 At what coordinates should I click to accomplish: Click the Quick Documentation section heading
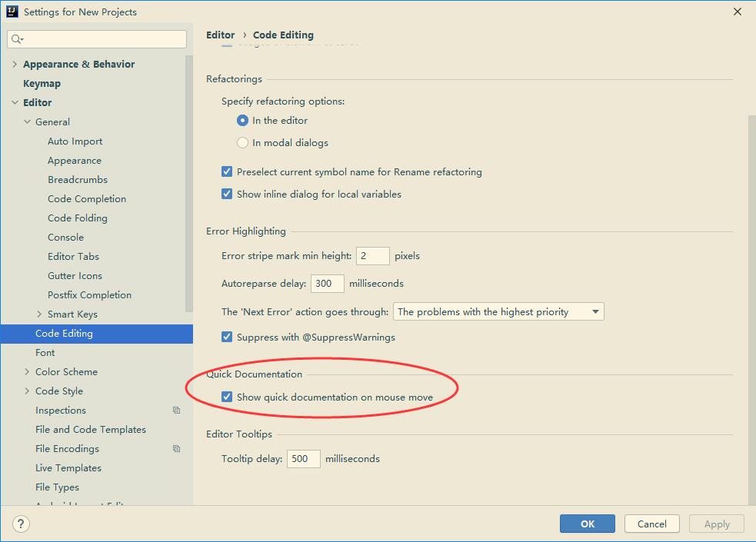click(254, 374)
